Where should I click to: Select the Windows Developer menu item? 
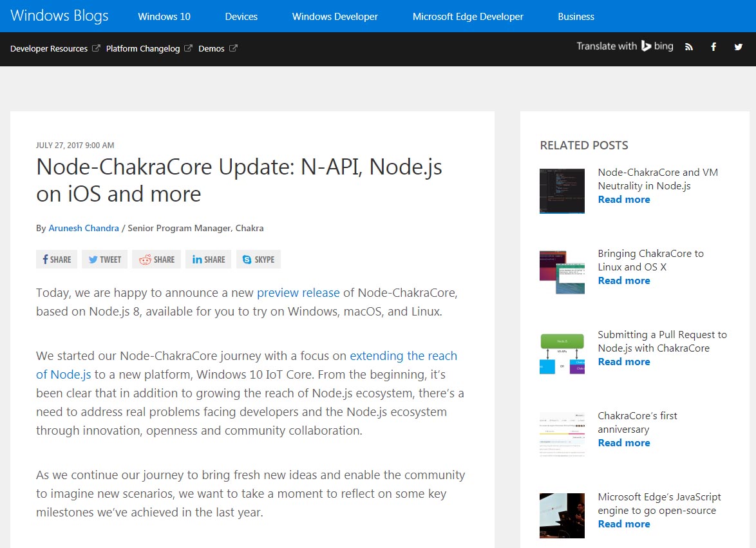334,16
